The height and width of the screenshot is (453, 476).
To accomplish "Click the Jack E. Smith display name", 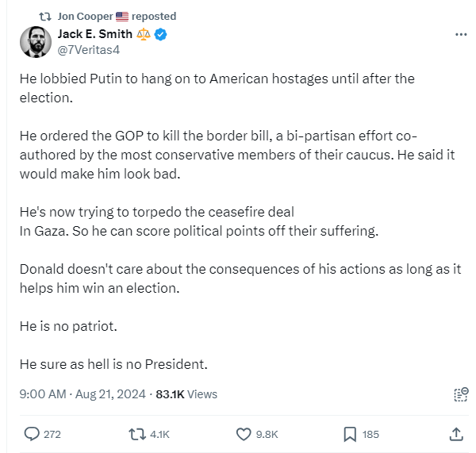I will (x=94, y=34).
